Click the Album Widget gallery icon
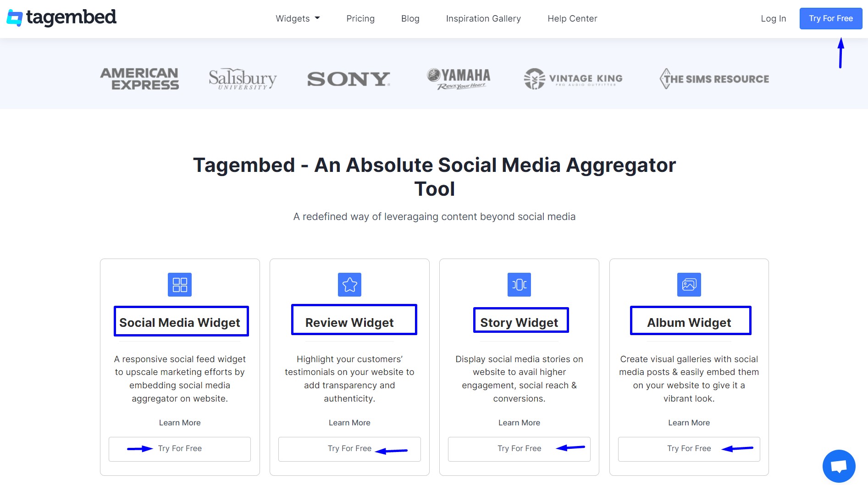 (x=689, y=285)
